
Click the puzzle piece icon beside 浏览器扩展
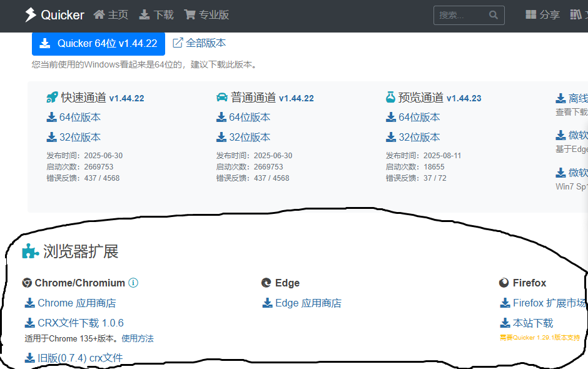coord(31,251)
